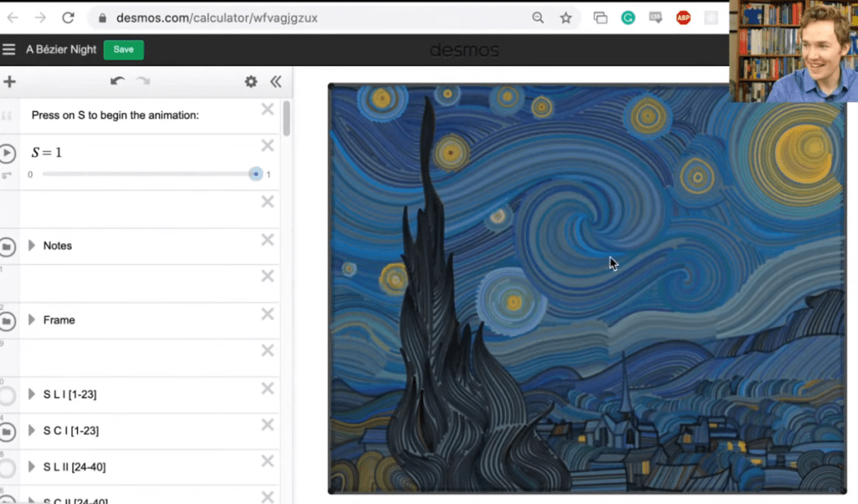Expand the Frame folder
This screenshot has width=858, height=504.
click(x=32, y=320)
